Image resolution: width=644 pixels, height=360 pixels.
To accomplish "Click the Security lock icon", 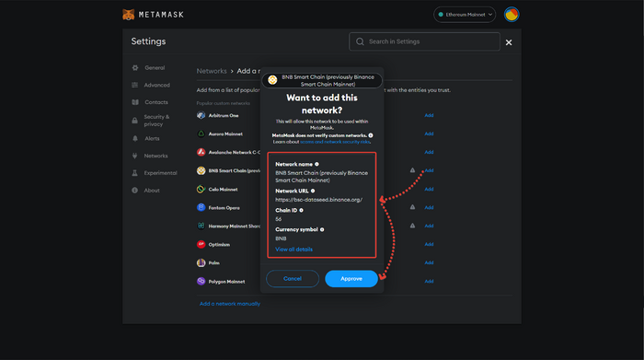I will click(134, 121).
